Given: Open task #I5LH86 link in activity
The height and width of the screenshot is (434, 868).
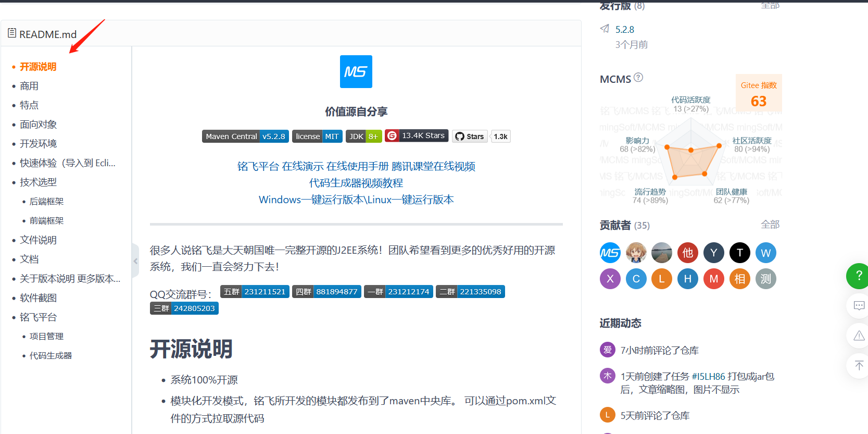Looking at the screenshot, I should 708,376.
